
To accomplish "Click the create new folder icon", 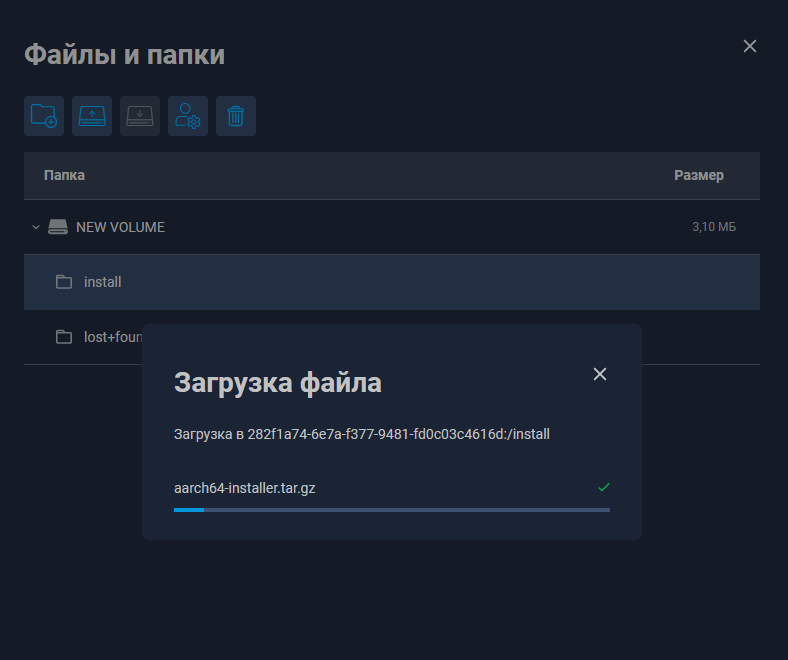I will tap(44, 116).
